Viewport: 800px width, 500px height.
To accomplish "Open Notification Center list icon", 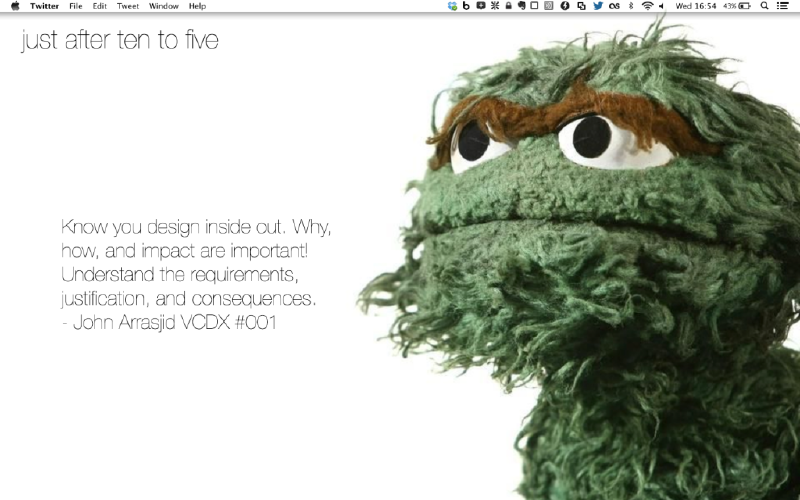I will point(782,6).
